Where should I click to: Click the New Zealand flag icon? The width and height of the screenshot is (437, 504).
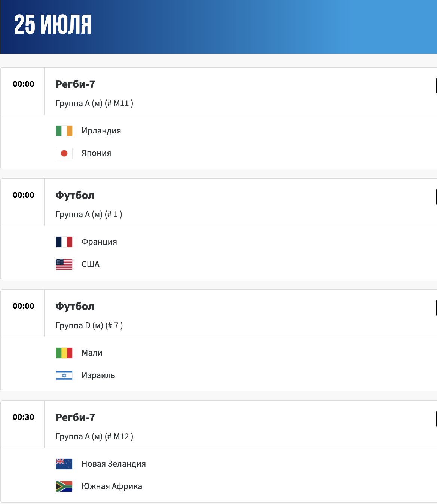64,464
